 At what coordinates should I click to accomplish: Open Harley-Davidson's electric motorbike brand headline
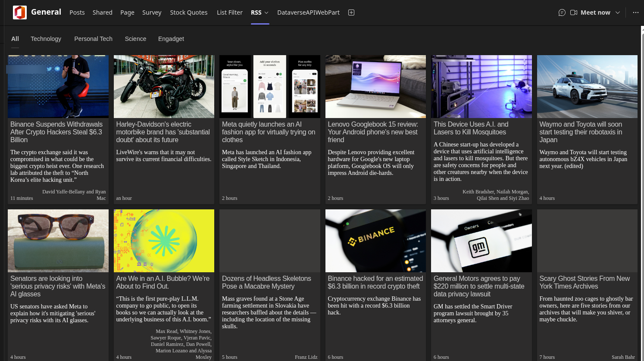click(x=163, y=132)
